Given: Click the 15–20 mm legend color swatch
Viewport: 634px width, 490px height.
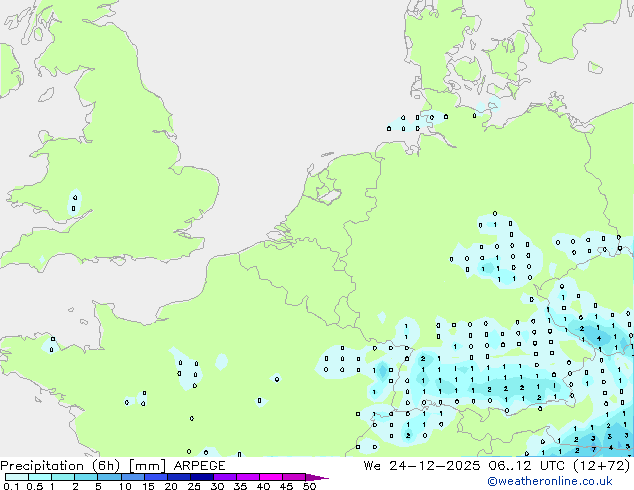Looking at the screenshot, I should click(156, 477).
